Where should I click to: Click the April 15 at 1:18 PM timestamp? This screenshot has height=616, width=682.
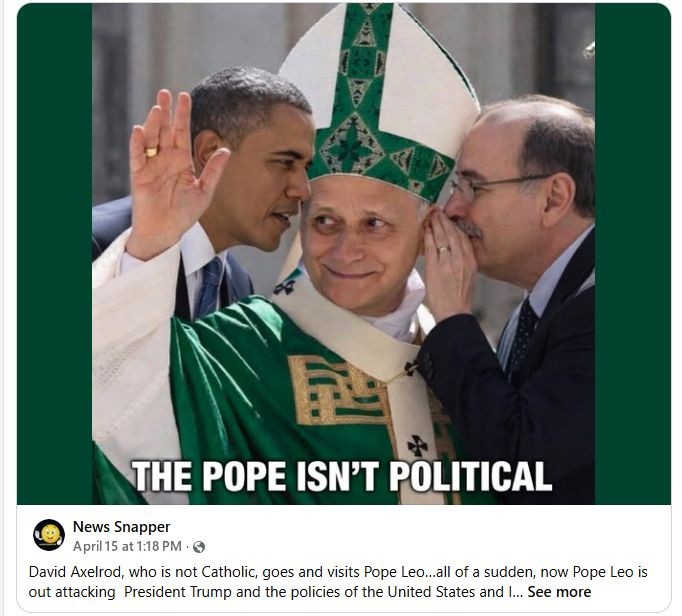coord(127,546)
